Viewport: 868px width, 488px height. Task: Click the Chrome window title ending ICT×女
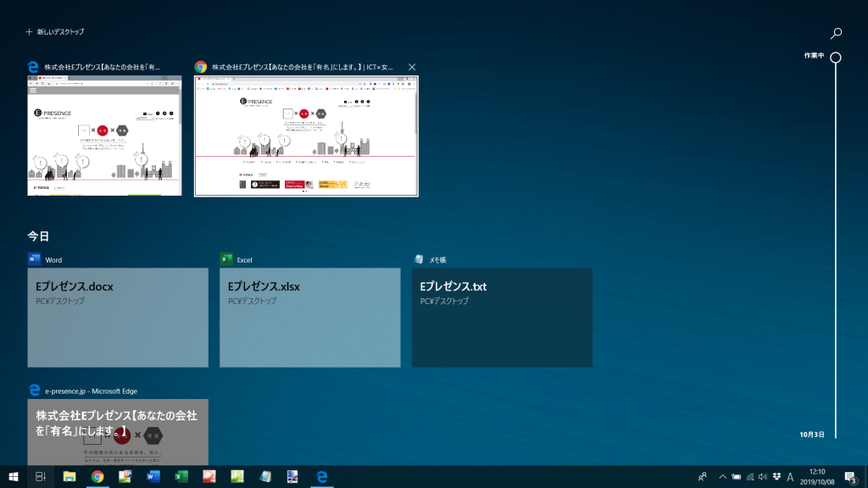303,67
